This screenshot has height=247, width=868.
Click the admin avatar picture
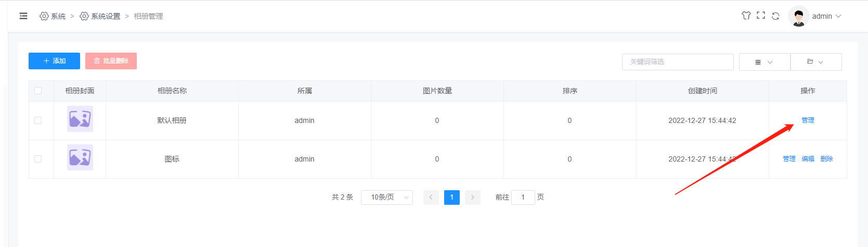[x=798, y=16]
